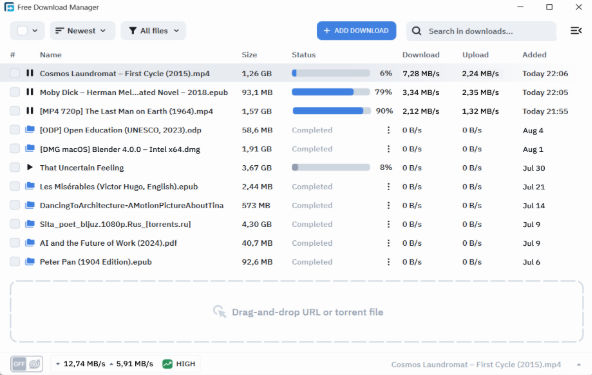This screenshot has width=592, height=375.
Task: Open folder icon for Blender 4.0.0 dmg
Action: [x=30, y=148]
